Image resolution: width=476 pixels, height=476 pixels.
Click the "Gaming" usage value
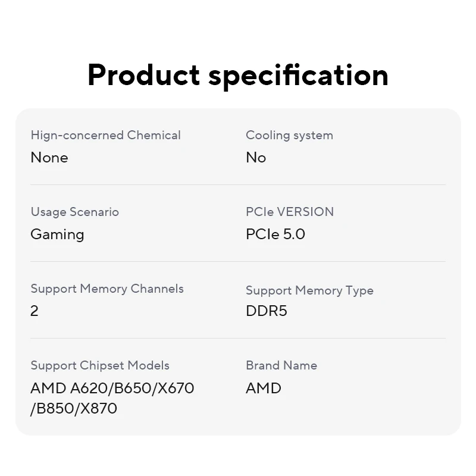point(57,234)
